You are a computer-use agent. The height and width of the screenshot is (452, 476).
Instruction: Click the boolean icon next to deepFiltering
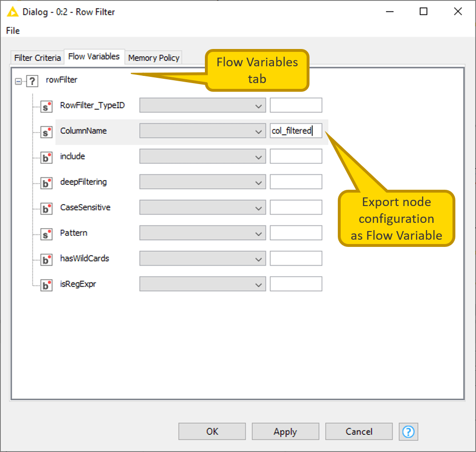point(46,183)
